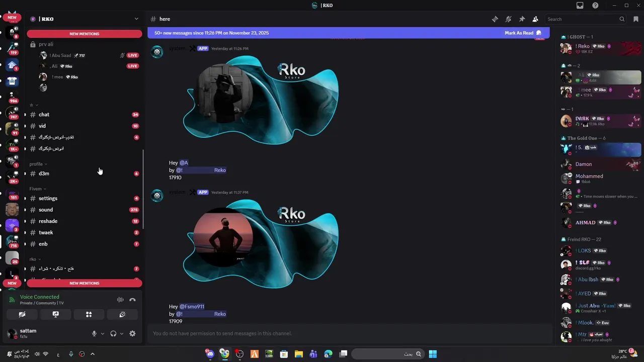Click the APP badge at 11:37 PM

coord(203,193)
